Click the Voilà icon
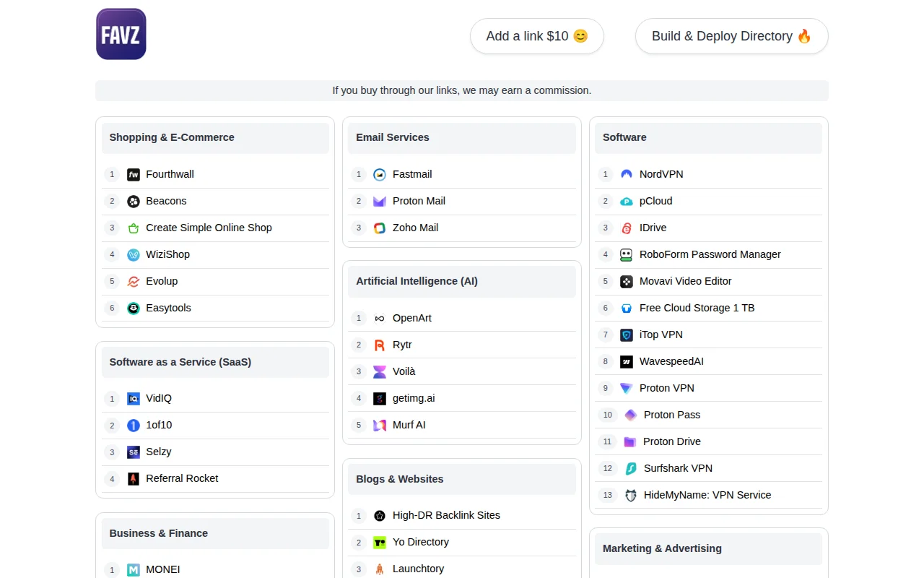Screen dimensions: 924x578 coord(380,371)
